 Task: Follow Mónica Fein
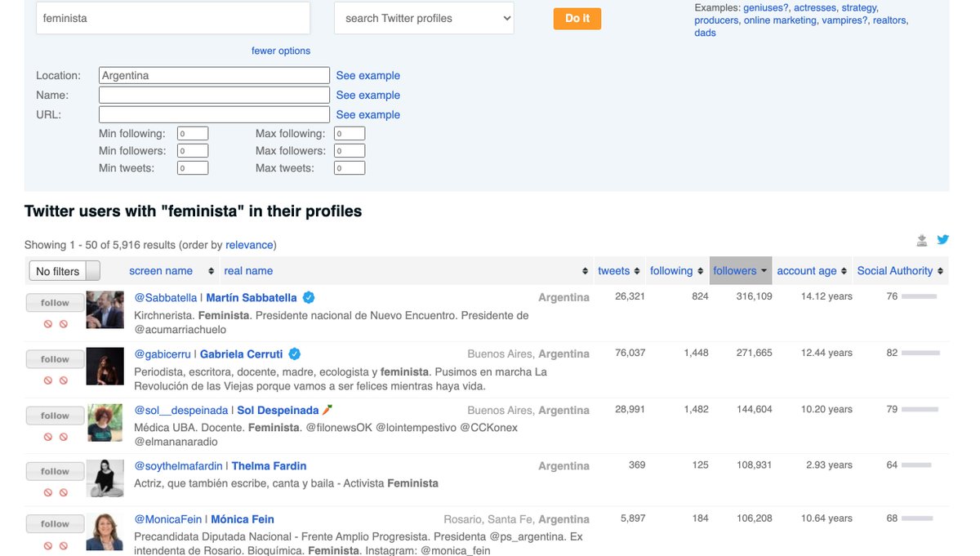[55, 524]
